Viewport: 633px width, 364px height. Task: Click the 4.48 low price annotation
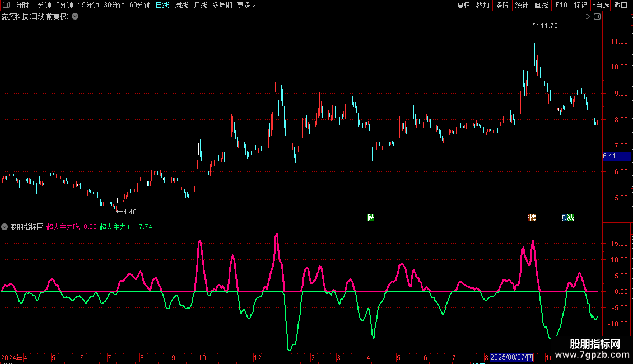(x=130, y=212)
